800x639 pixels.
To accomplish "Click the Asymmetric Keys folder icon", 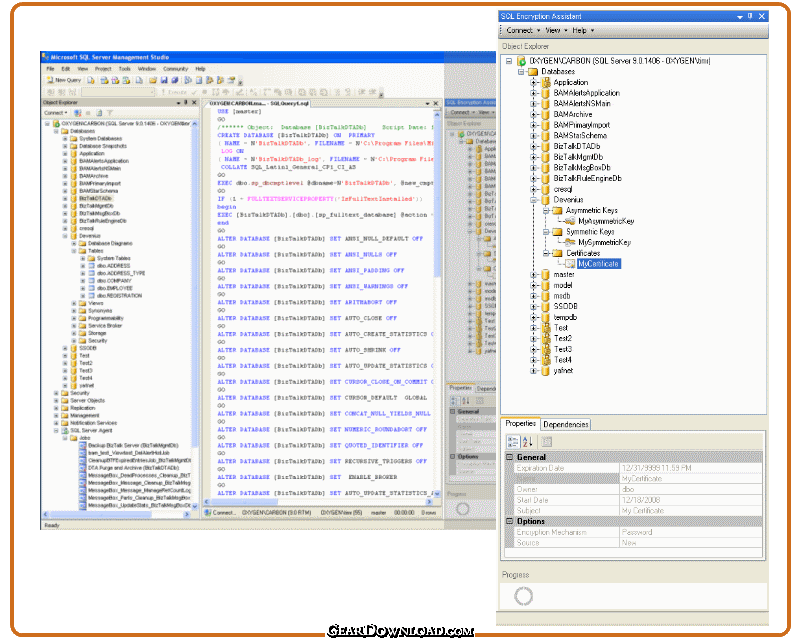I will 558,210.
